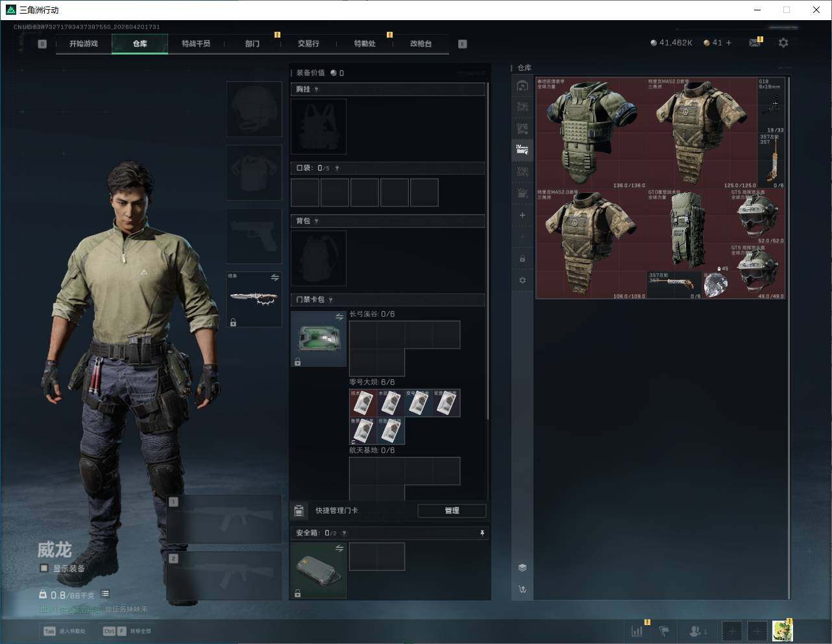Select the GTO heavy tactical backpack item
Viewport: 832px width, 644px height.
[689, 230]
